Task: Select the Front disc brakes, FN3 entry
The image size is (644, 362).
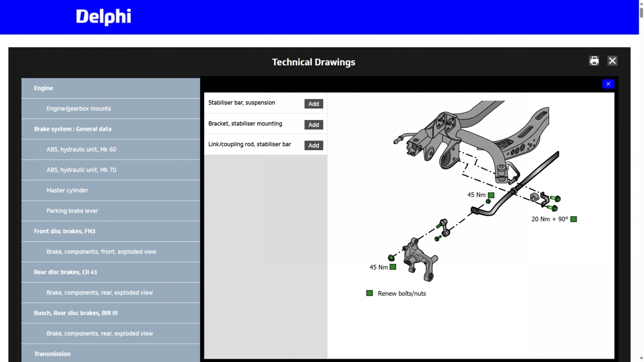Action: click(111, 231)
